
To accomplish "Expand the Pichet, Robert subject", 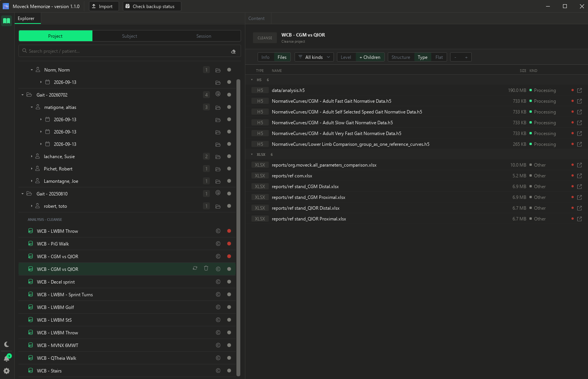I will click(32, 169).
